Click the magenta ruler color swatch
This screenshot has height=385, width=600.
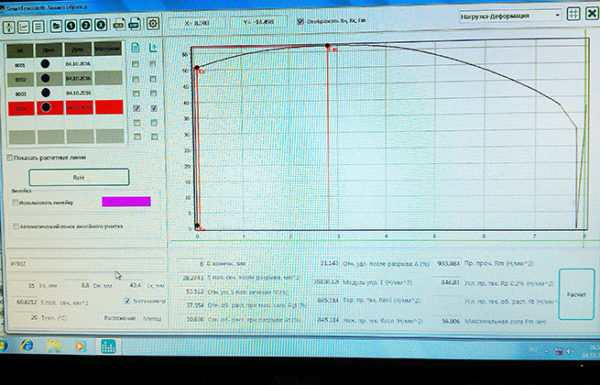pos(126,202)
